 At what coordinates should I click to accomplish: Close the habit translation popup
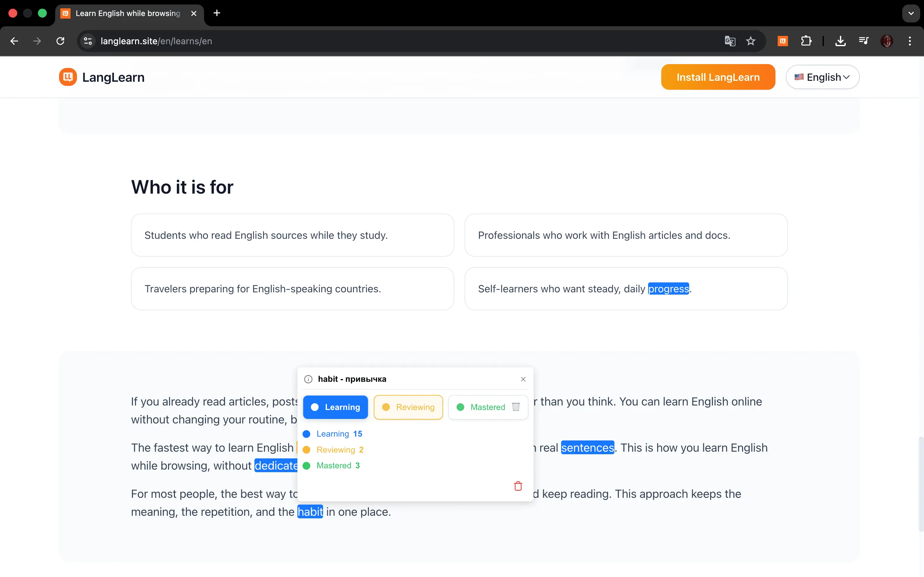click(x=523, y=379)
